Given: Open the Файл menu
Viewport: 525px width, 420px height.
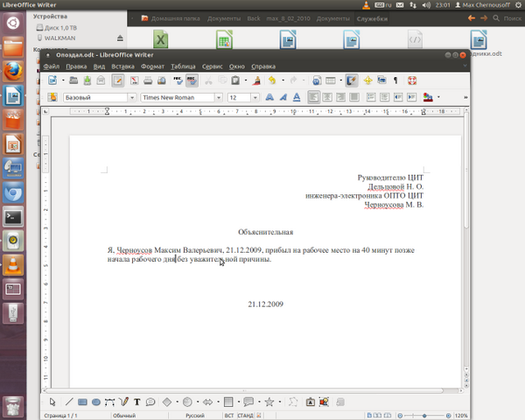Looking at the screenshot, I should (52, 66).
